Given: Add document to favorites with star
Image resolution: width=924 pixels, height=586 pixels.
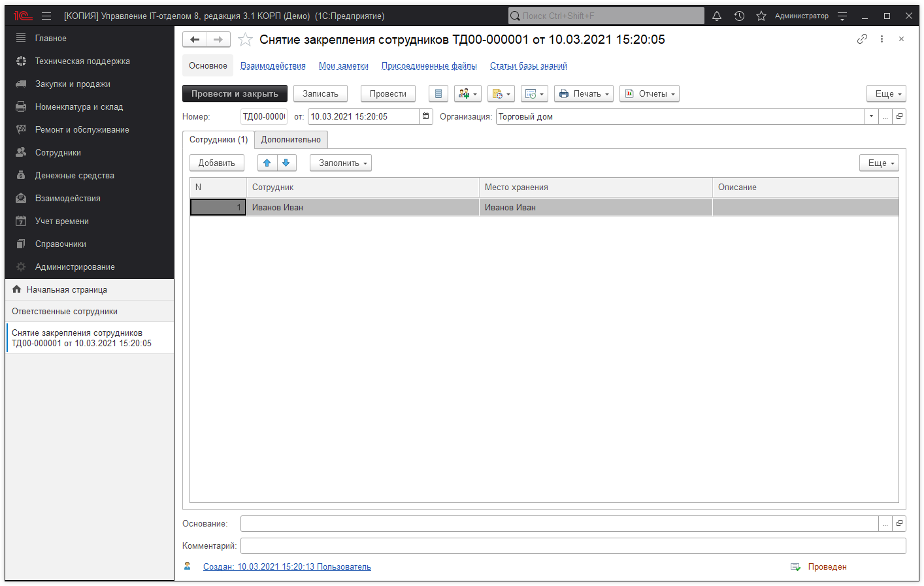Looking at the screenshot, I should tap(245, 40).
